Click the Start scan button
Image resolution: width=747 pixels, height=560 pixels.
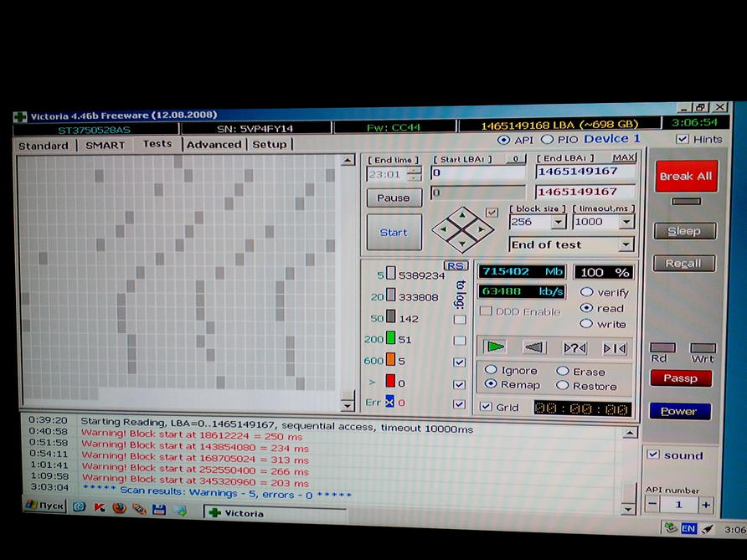[x=394, y=233]
